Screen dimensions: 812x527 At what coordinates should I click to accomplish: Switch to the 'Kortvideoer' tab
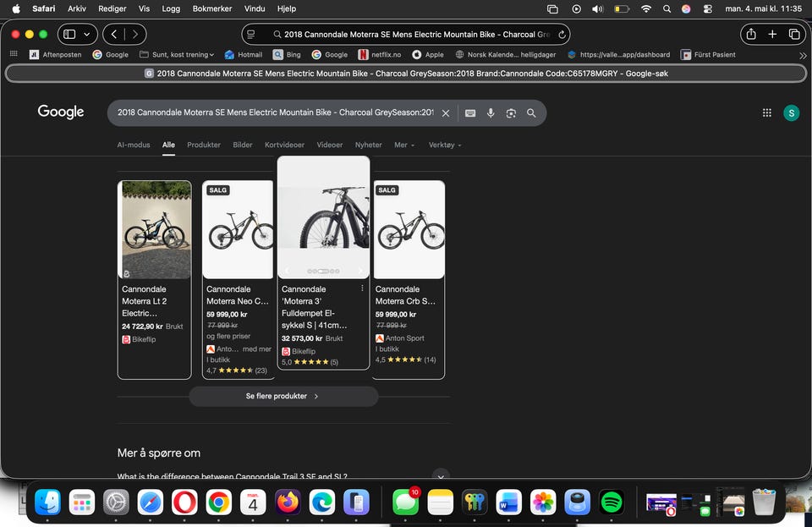click(x=284, y=145)
